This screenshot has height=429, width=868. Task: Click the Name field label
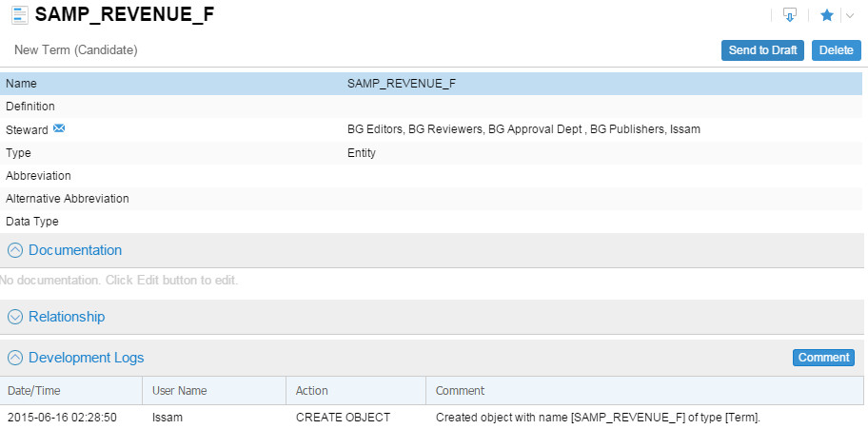(x=21, y=84)
